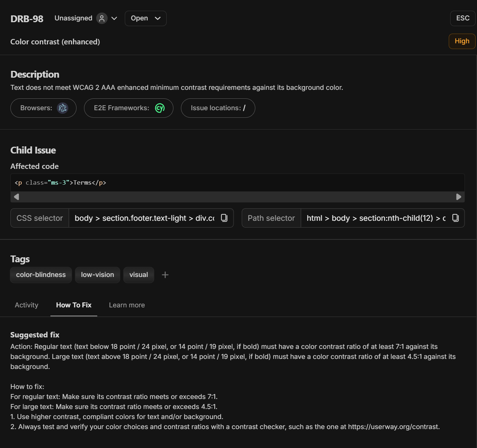Click the High priority badge
Viewport: 477px width, 448px height.
pos(462,41)
